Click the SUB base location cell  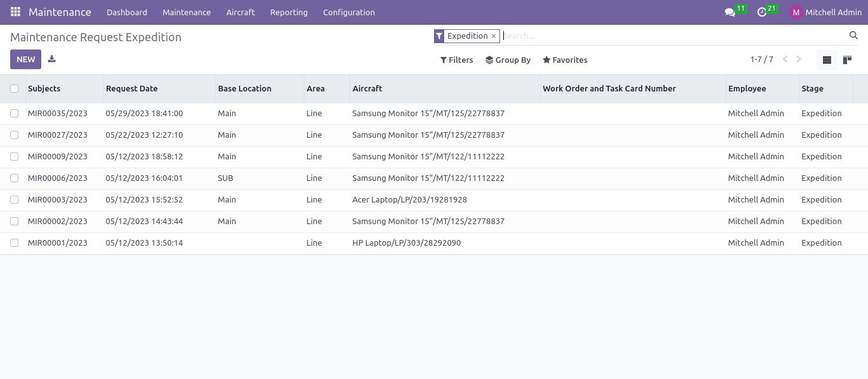[x=225, y=178]
